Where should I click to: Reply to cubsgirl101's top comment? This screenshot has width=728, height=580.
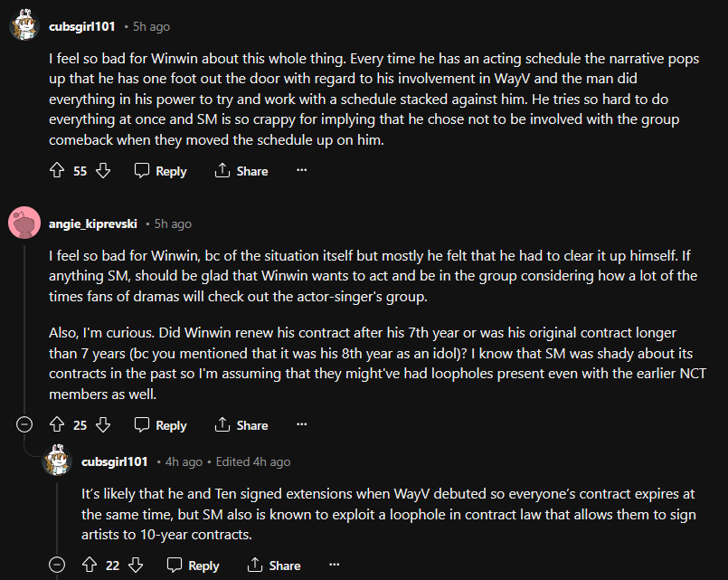pos(161,171)
